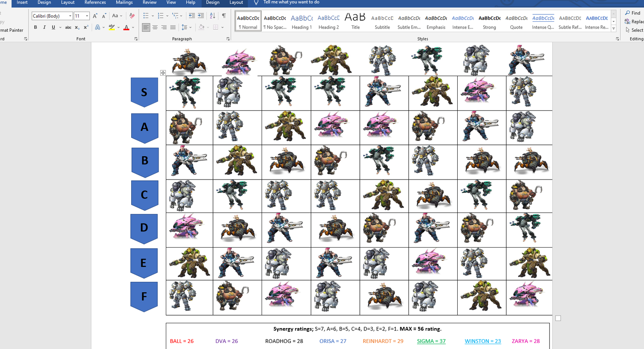Open Paragraph dialog launcher
This screenshot has width=644, height=349.
click(228, 39)
